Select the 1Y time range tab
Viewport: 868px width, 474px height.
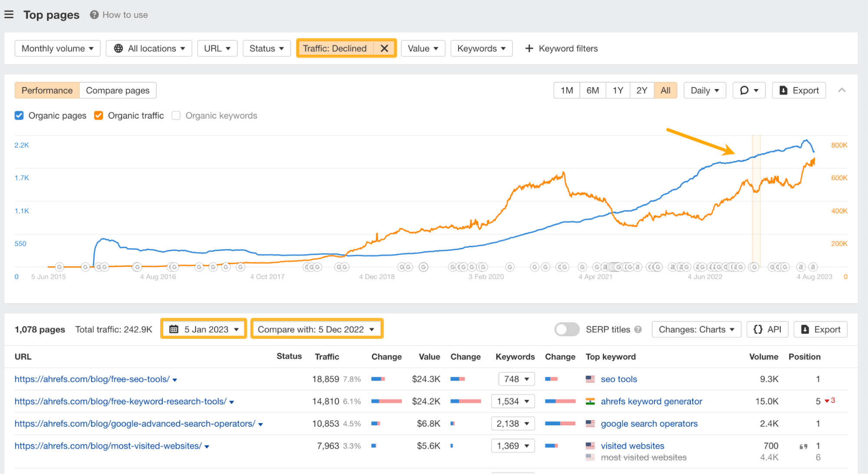(617, 90)
